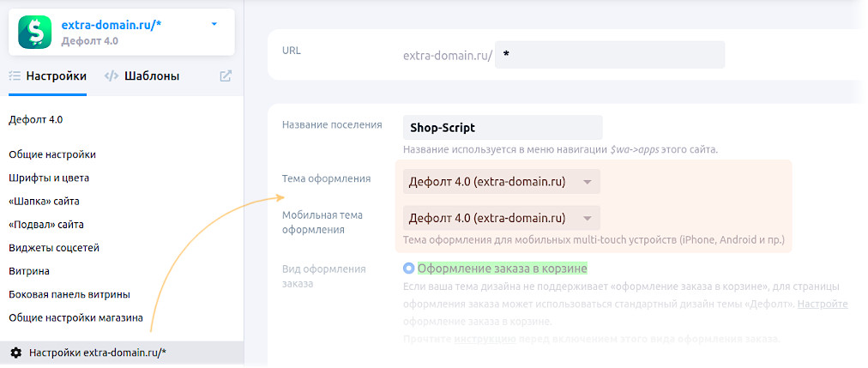This screenshot has height=368, width=868.
Task: Click the gear icon for extra-domain.ru settings
Action: point(15,353)
